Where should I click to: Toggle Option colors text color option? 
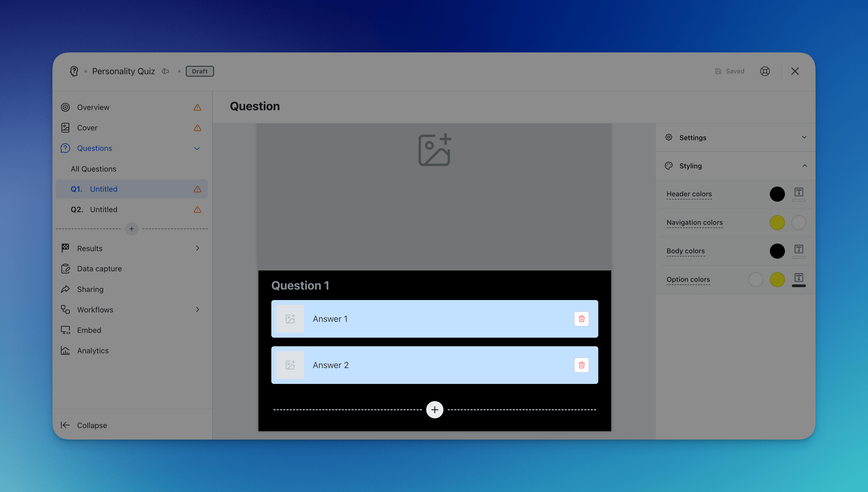point(798,279)
